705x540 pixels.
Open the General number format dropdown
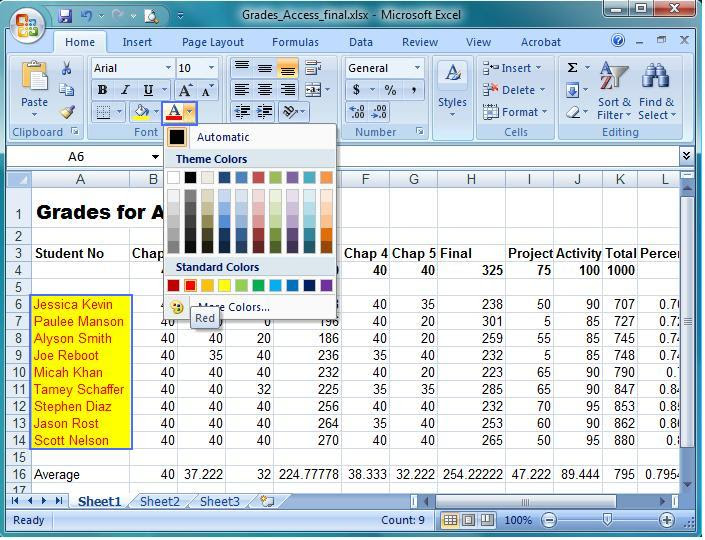click(417, 68)
